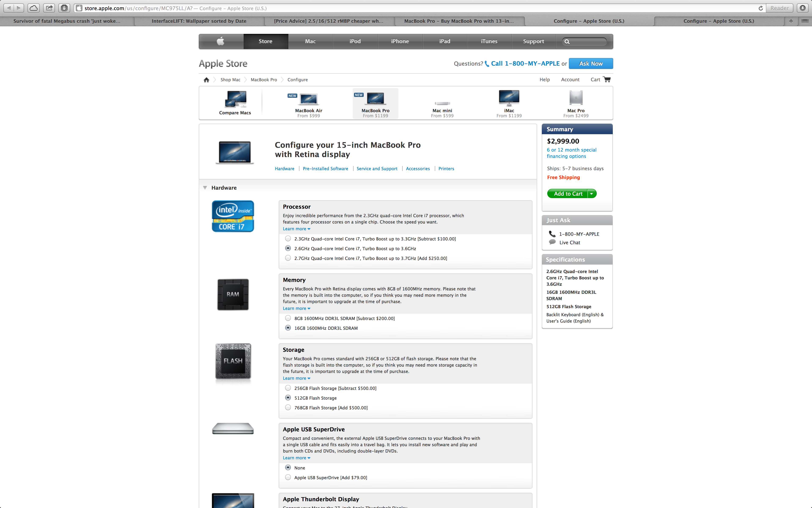Screen dimensions: 812x508
Task: Open the iTunes nav tab
Action: 489,41
